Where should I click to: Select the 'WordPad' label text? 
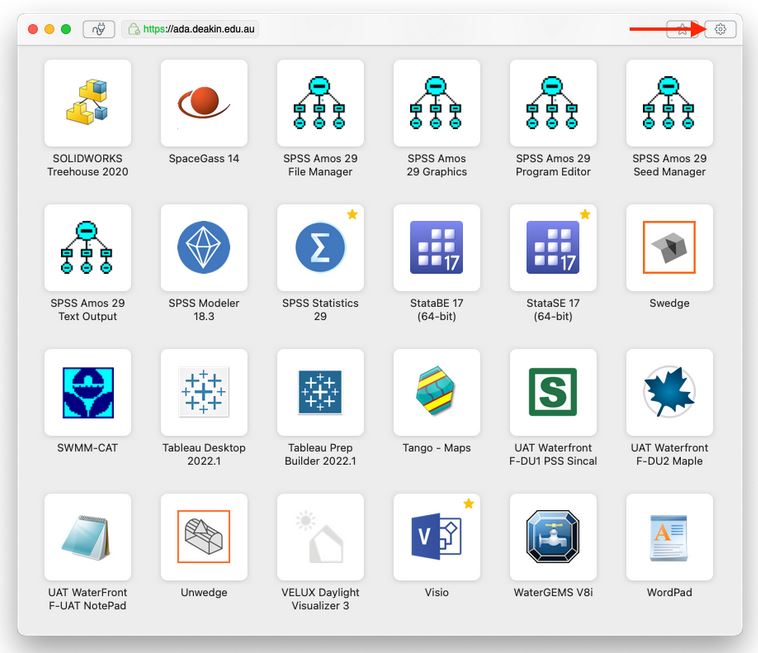pos(670,592)
